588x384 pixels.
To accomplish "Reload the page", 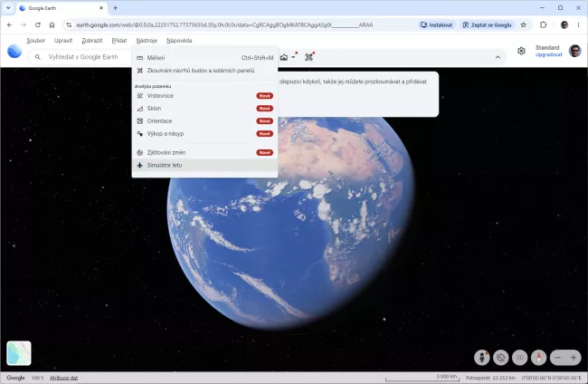I will pyautogui.click(x=37, y=24).
